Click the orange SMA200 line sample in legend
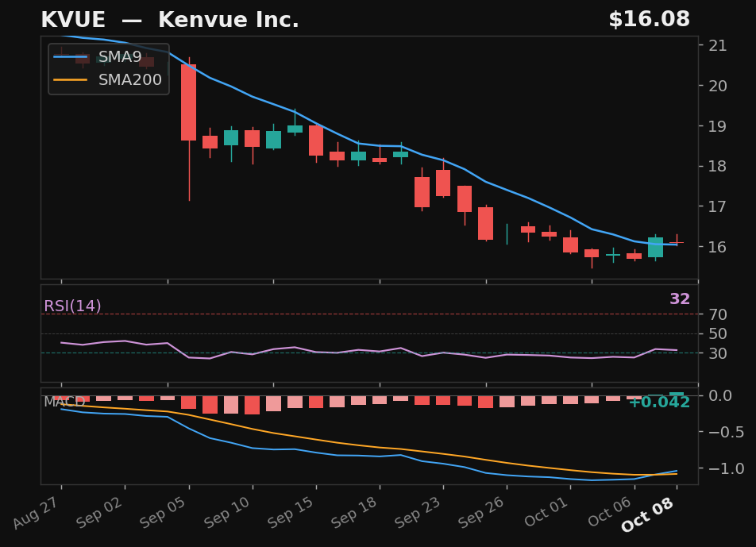756x547 pixels. tap(71, 79)
